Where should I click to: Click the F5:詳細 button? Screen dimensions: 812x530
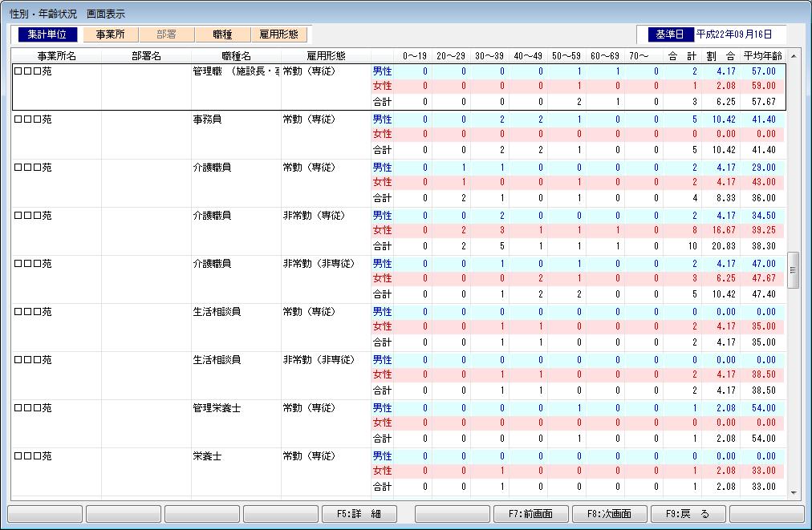[359, 514]
